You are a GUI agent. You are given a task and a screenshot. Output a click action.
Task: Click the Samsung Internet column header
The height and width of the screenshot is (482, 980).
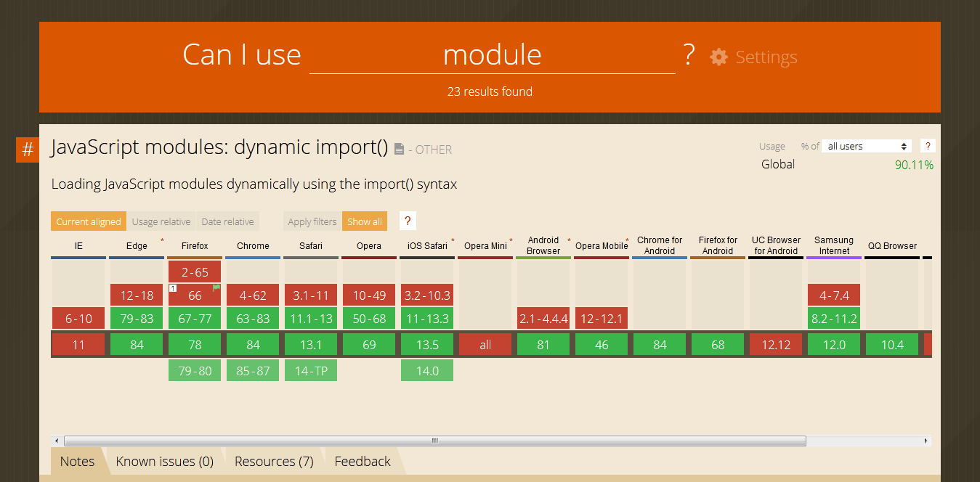[x=834, y=246]
